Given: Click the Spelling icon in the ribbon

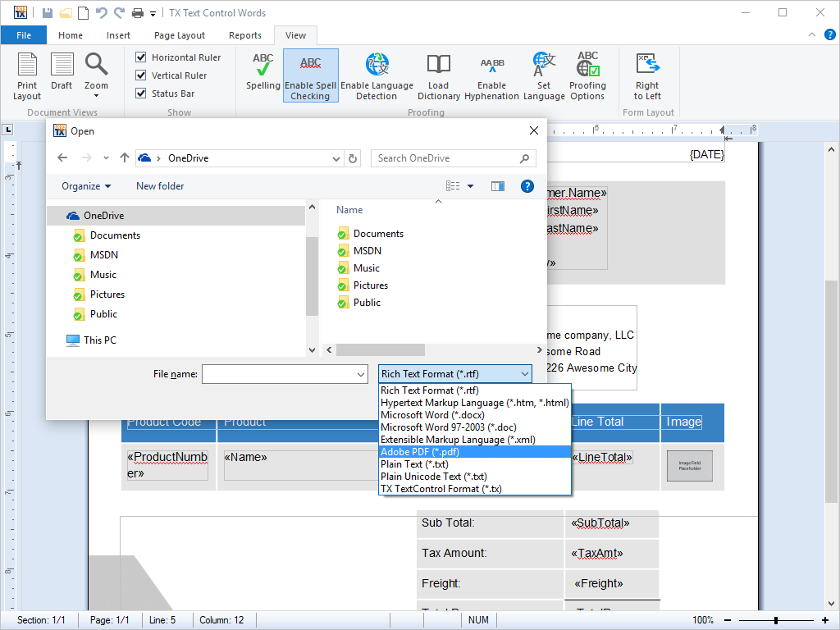Looking at the screenshot, I should (262, 71).
